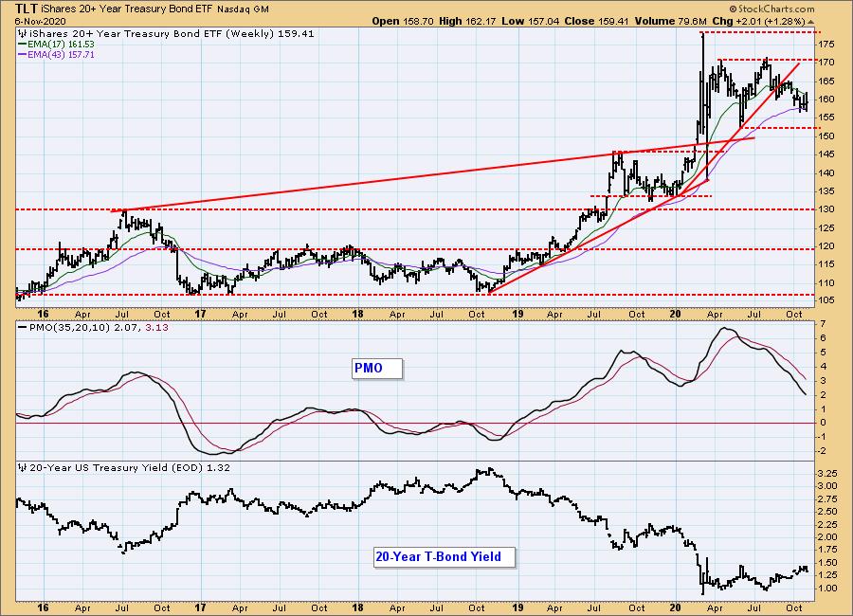Image resolution: width=853 pixels, height=616 pixels.
Task: Click the 110 price axis label
Action: (826, 283)
